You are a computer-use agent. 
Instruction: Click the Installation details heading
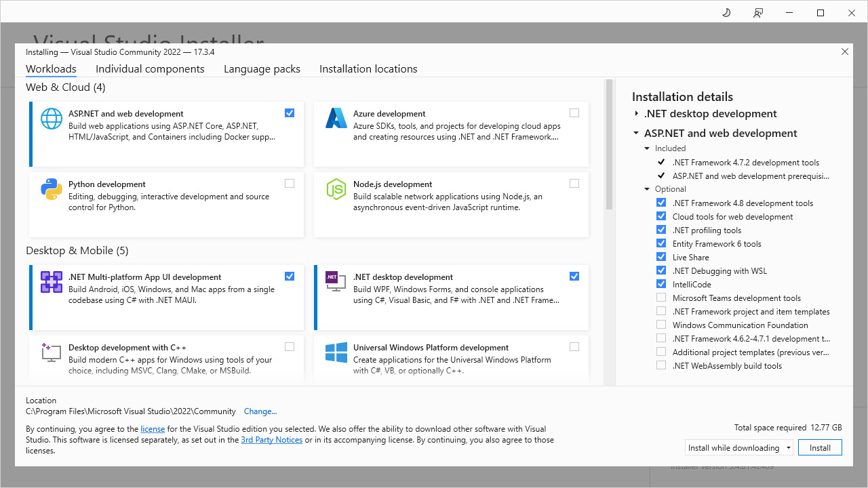(682, 97)
